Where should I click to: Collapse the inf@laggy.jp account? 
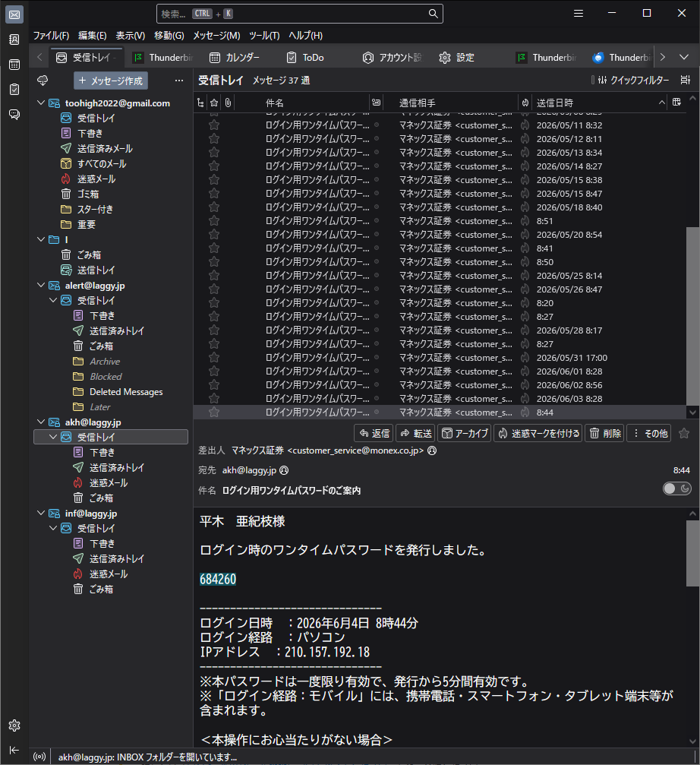(x=42, y=514)
